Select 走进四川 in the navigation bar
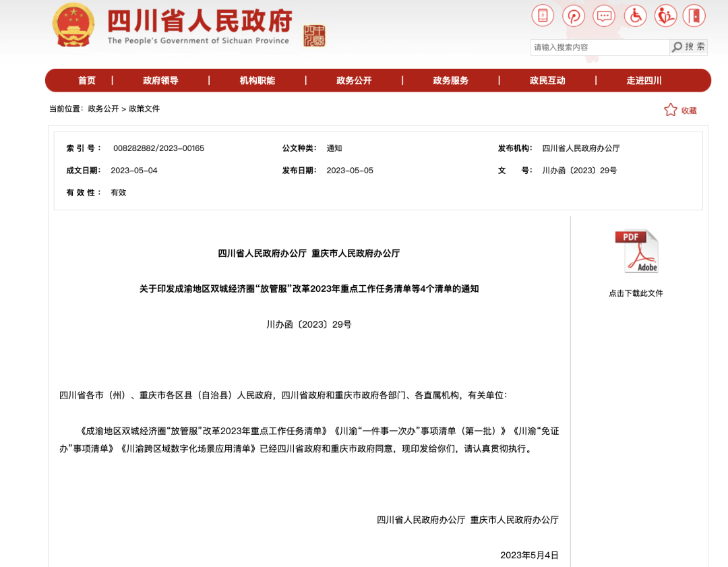The image size is (728, 567). click(x=644, y=80)
